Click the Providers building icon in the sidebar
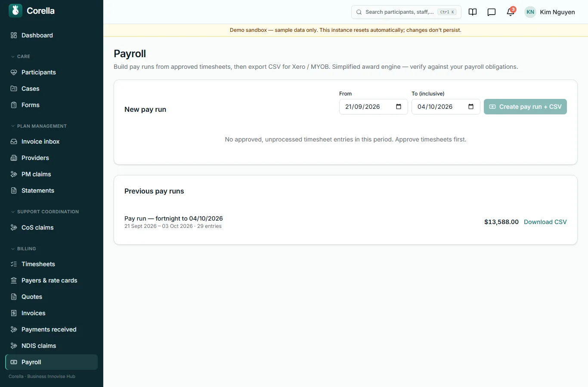588x387 pixels. point(14,158)
